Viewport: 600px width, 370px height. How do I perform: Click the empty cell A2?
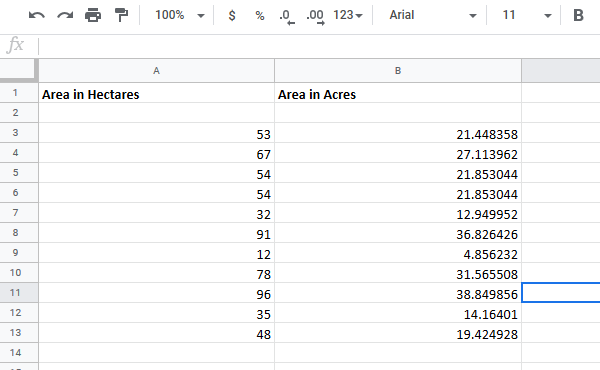coord(157,112)
